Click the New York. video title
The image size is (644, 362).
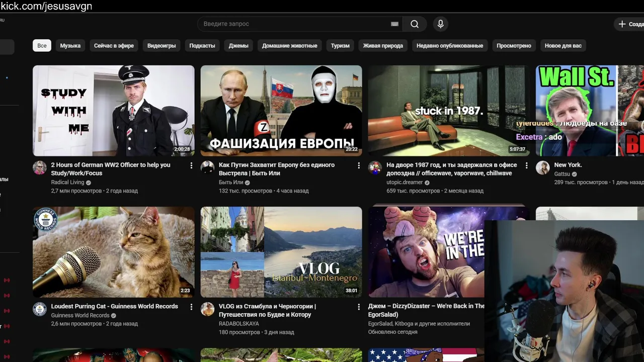568,165
